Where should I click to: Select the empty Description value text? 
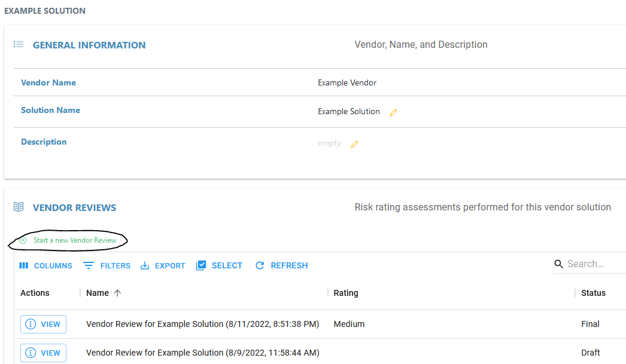tap(329, 143)
